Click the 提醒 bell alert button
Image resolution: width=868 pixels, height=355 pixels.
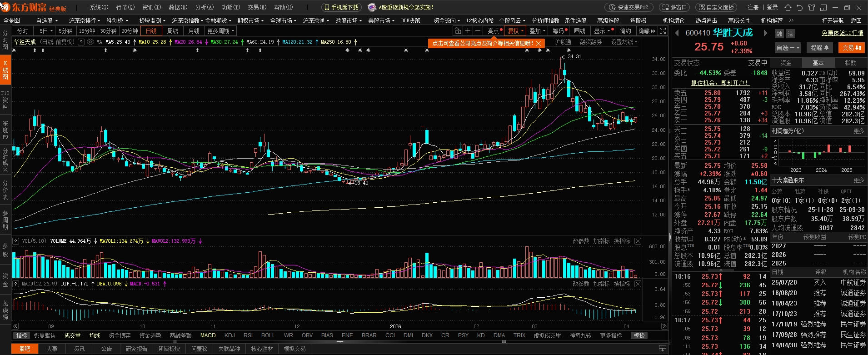pyautogui.click(x=820, y=48)
